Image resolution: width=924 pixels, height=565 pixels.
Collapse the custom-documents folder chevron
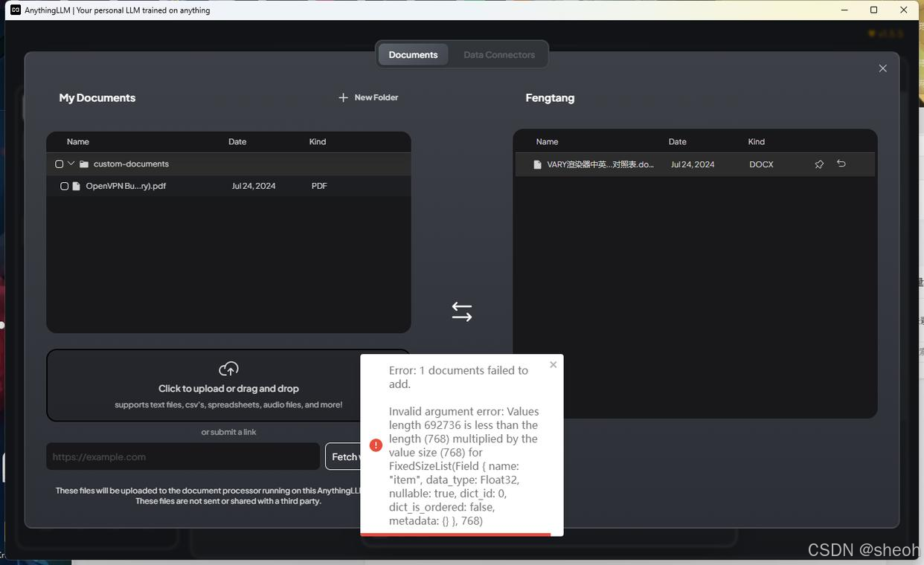(71, 164)
